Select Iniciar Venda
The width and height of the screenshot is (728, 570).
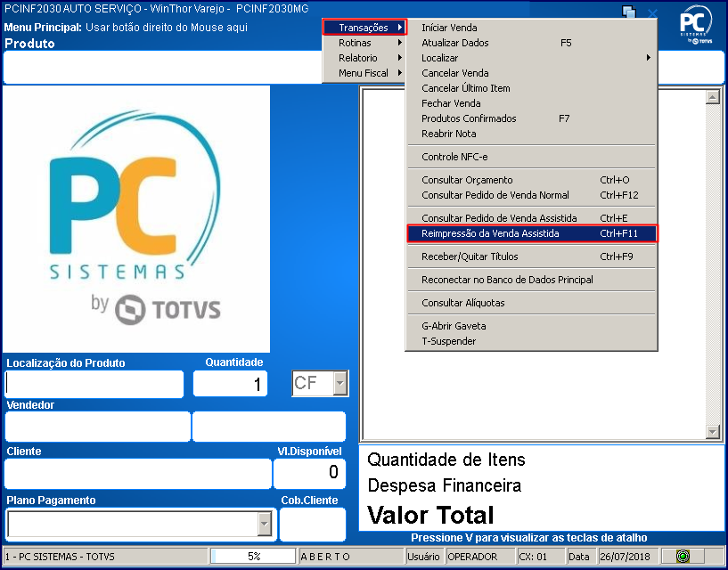coord(531,28)
